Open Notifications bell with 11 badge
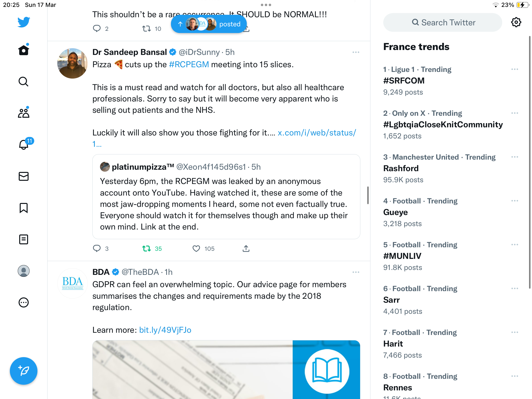 point(24,145)
